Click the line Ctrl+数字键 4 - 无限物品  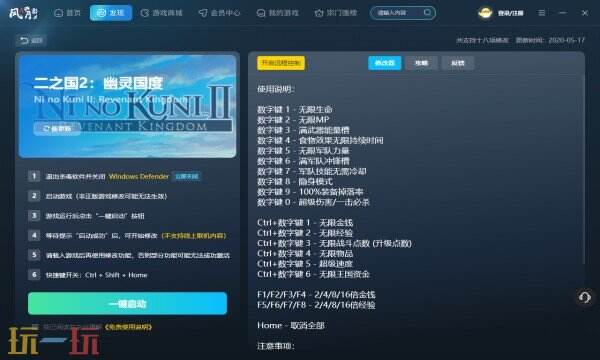pos(305,254)
